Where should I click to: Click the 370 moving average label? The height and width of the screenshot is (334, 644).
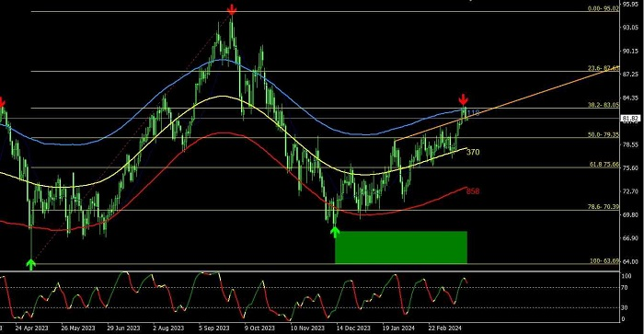[x=473, y=152]
